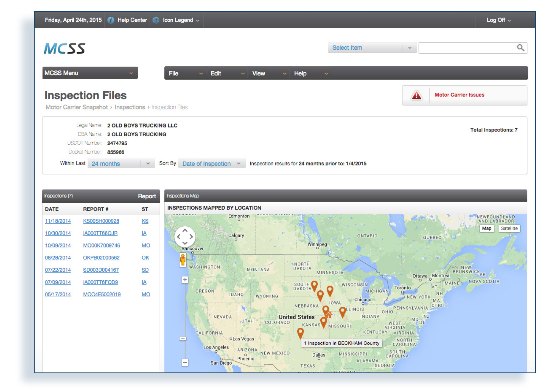Go to Motor Carrier Snapshot breadcrumb

pyautogui.click(x=77, y=107)
